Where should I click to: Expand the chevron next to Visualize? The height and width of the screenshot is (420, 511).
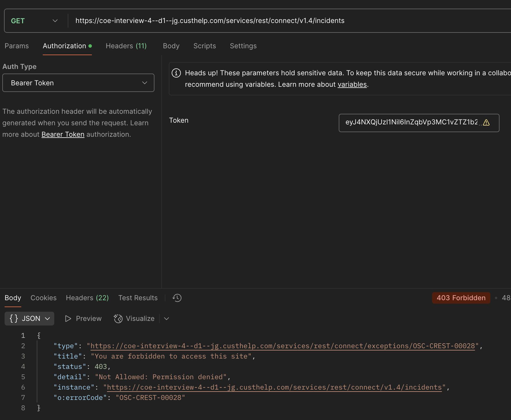tap(166, 319)
